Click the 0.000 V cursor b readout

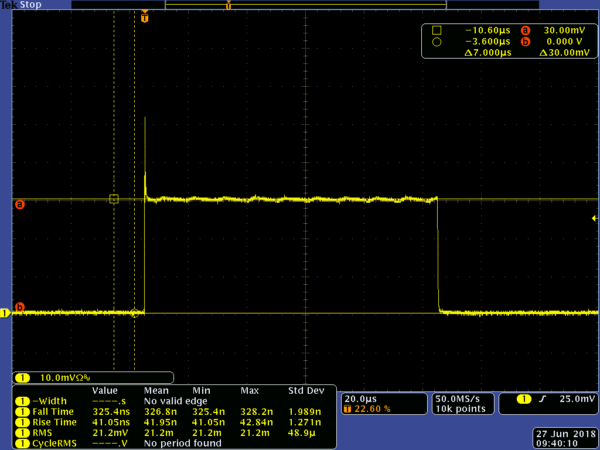click(565, 41)
